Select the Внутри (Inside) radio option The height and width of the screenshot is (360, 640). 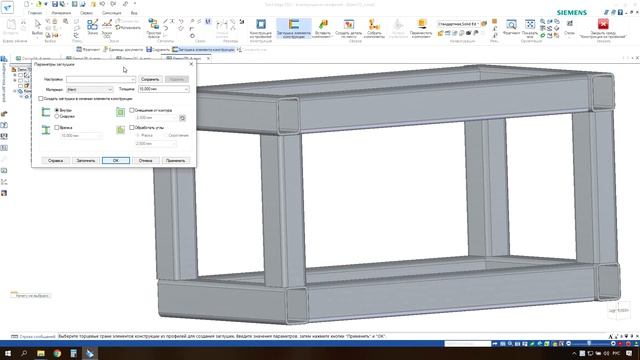coord(57,110)
